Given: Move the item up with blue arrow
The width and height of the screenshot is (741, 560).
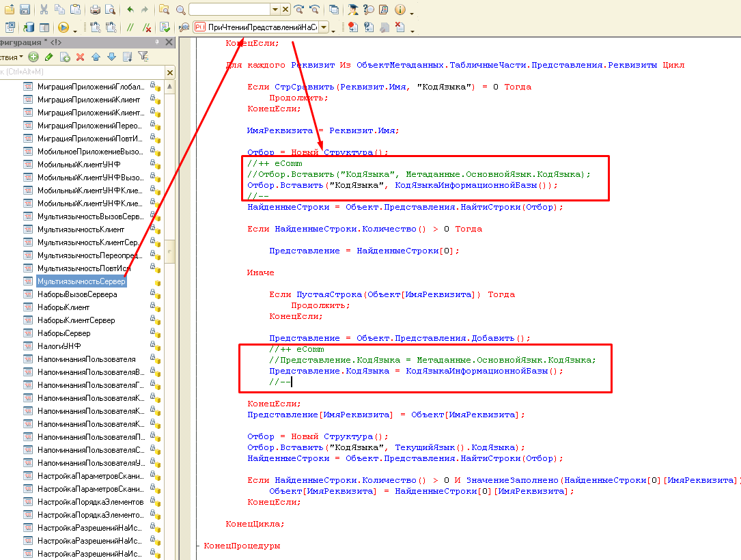Looking at the screenshot, I should (96, 57).
